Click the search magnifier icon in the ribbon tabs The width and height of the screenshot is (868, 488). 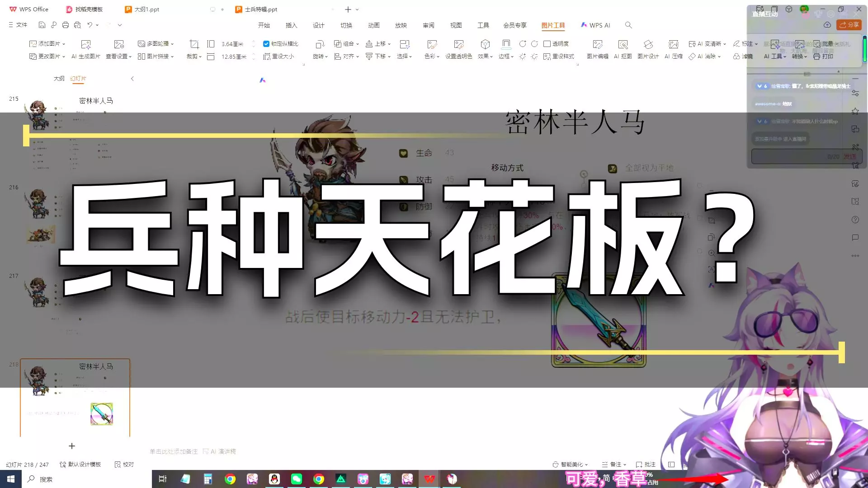tap(628, 25)
